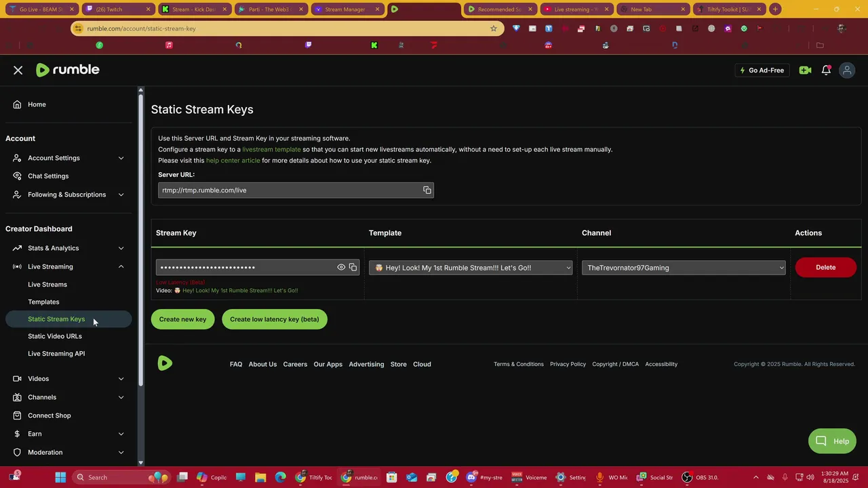
Task: Switch to the Twitch browser tab
Action: coord(117,9)
